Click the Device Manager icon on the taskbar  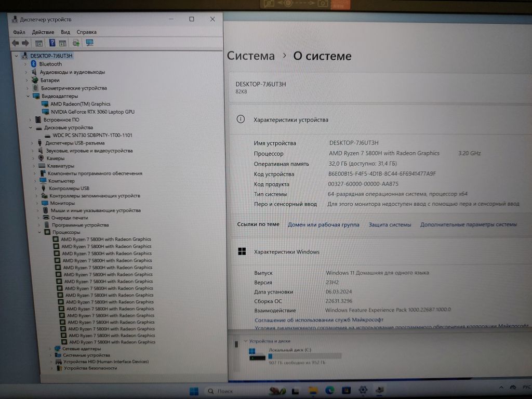pyautogui.click(x=380, y=390)
